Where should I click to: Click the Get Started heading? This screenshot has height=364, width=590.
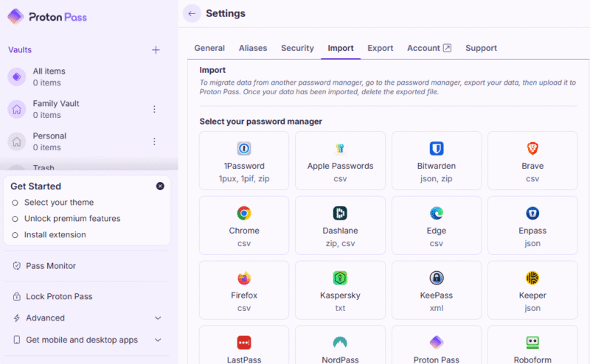tap(35, 186)
